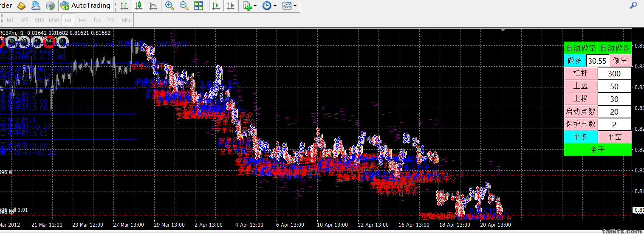Screen dimensions: 644x236
Task: Click the cloud virtual hosting icon
Action: pos(36,6)
